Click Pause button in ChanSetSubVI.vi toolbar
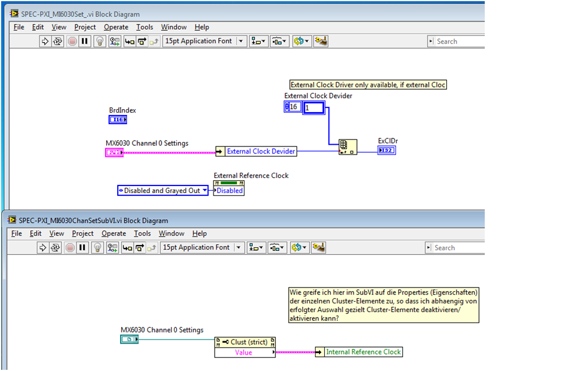Screen dimensions: 588x371 82,247
